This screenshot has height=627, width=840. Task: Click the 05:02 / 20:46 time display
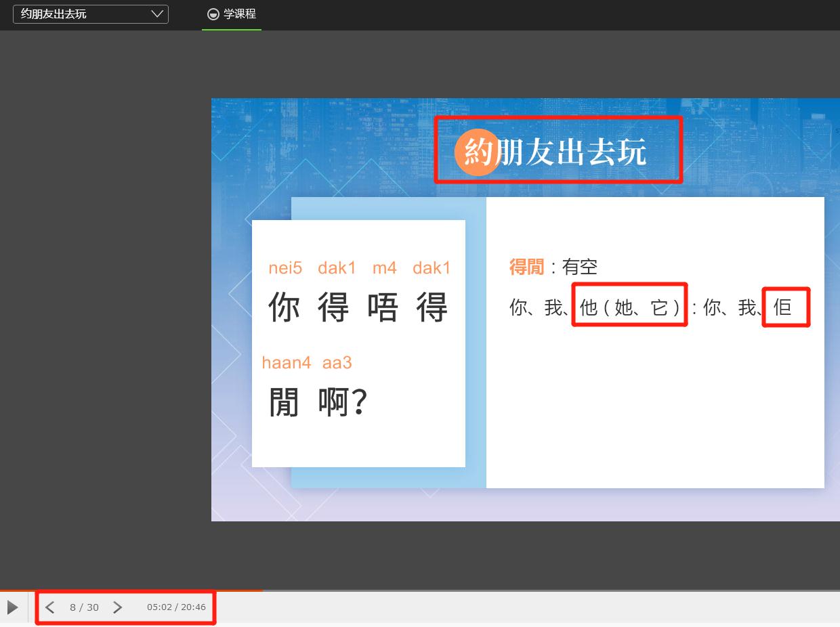point(176,607)
